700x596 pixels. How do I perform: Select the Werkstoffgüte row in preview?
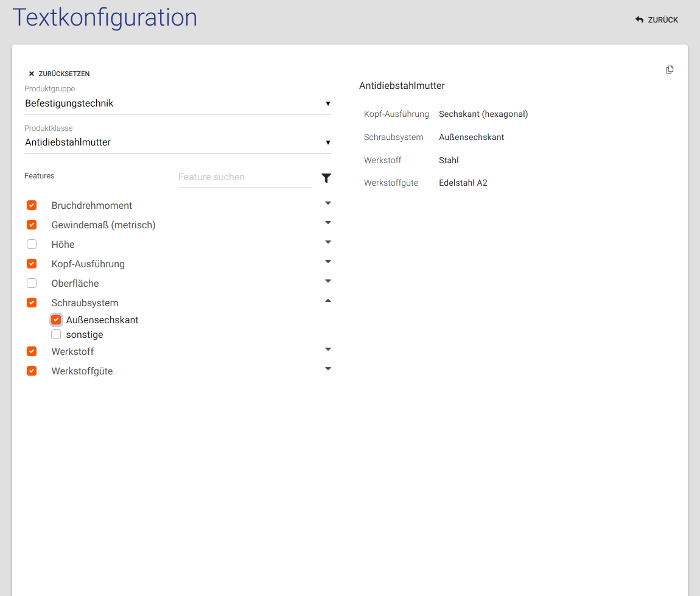point(425,183)
